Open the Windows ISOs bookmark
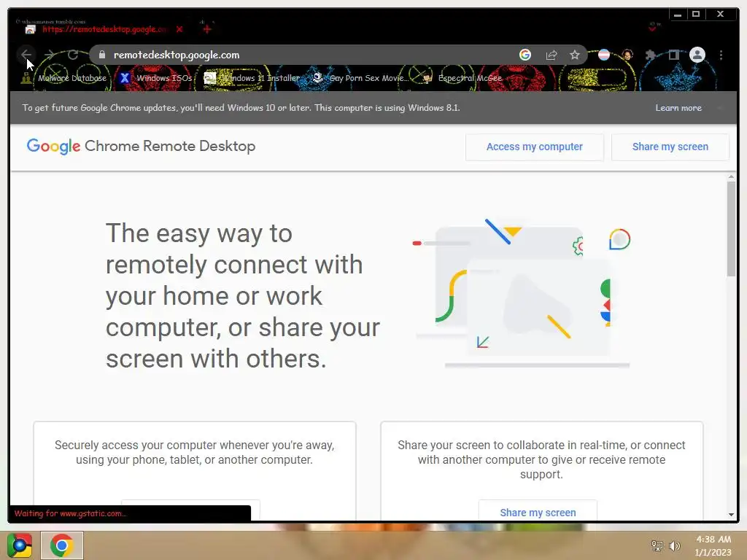This screenshot has height=560, width=747. point(156,78)
